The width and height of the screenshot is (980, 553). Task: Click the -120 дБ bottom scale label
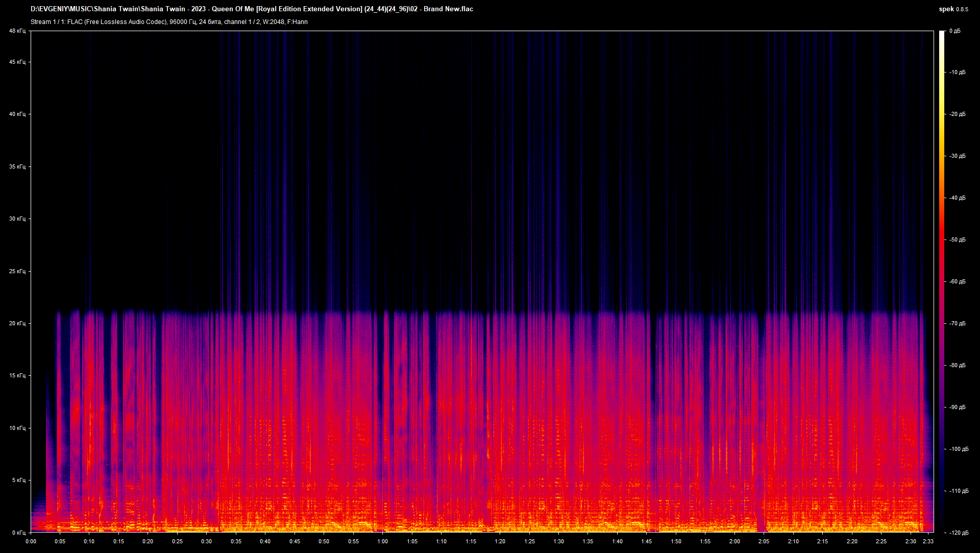click(x=959, y=533)
